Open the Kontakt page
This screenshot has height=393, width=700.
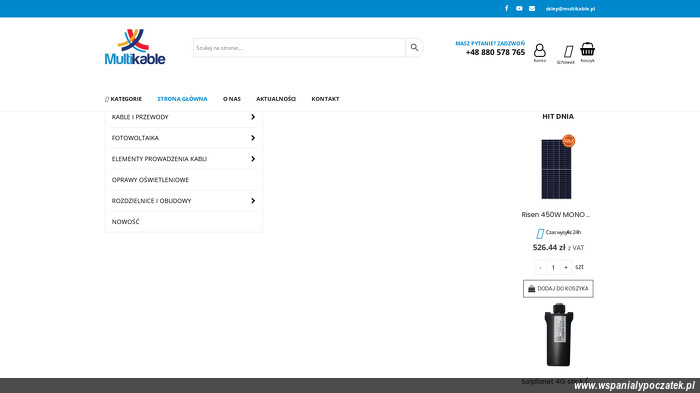point(325,99)
